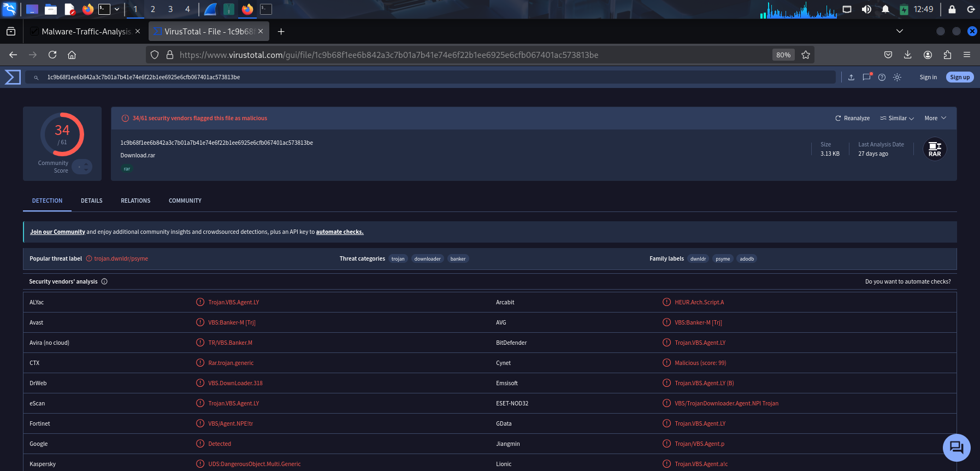The image size is (980, 471).
Task: Switch to the DETAILS tab
Action: [x=92, y=201]
